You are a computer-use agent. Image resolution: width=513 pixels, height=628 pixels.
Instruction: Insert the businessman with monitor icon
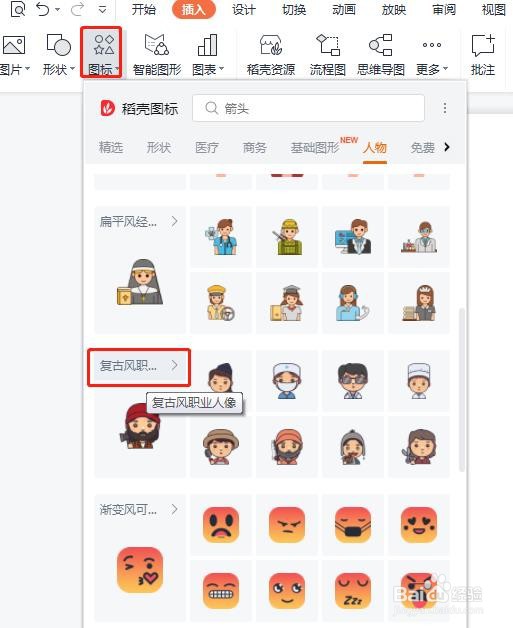coord(353,237)
